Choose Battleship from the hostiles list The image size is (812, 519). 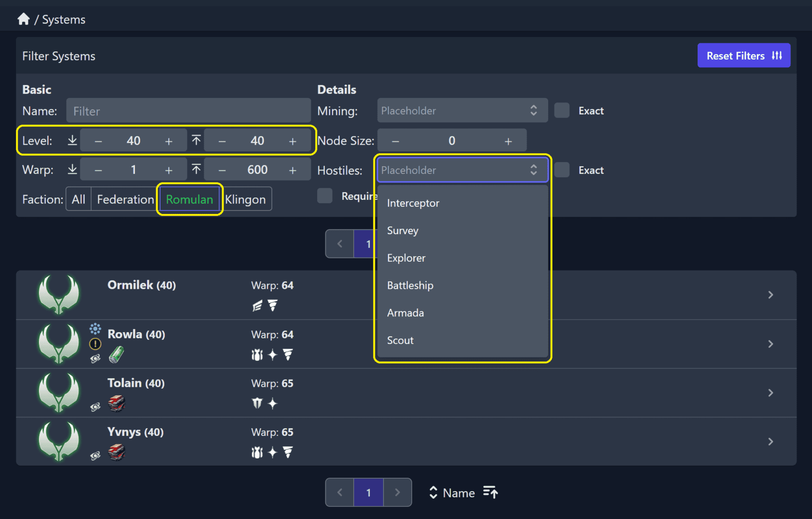[x=410, y=285]
